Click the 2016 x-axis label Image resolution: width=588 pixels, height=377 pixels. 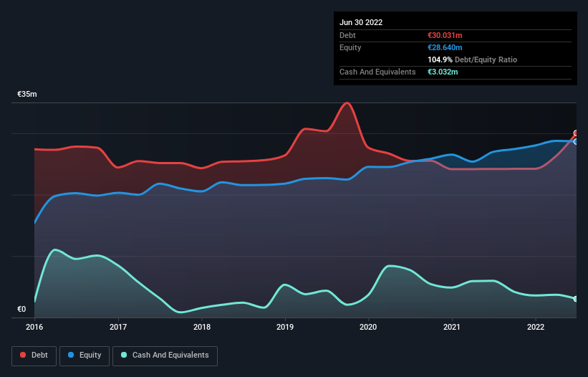point(34,327)
